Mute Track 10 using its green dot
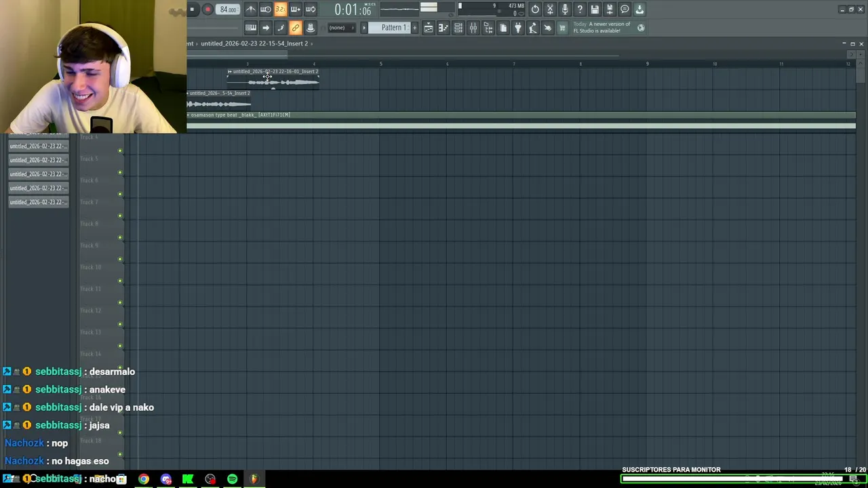This screenshot has height=488, width=868. click(x=120, y=281)
